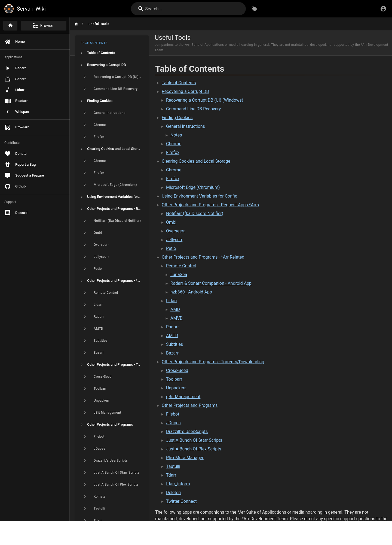Go to Home in the sidebar
Screen dimensions: 392x545
(35, 42)
